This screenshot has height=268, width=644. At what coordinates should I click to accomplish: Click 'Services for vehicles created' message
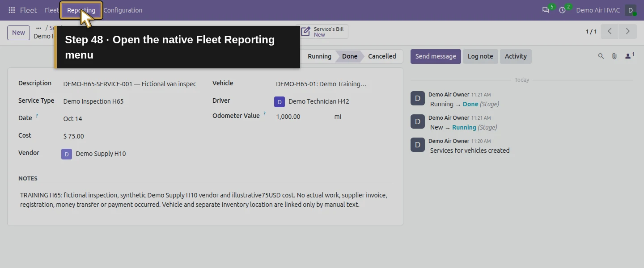click(x=470, y=151)
